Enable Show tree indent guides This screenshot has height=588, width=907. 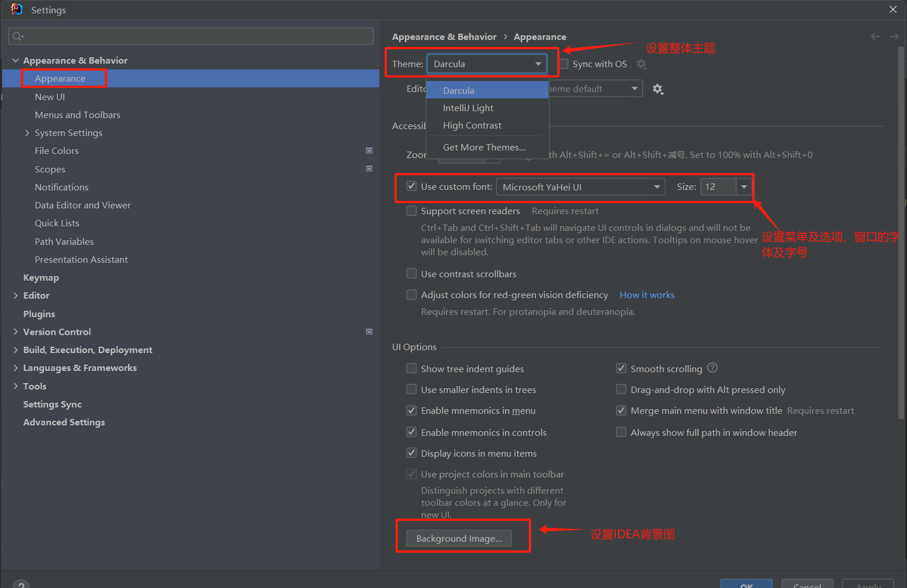pos(411,368)
